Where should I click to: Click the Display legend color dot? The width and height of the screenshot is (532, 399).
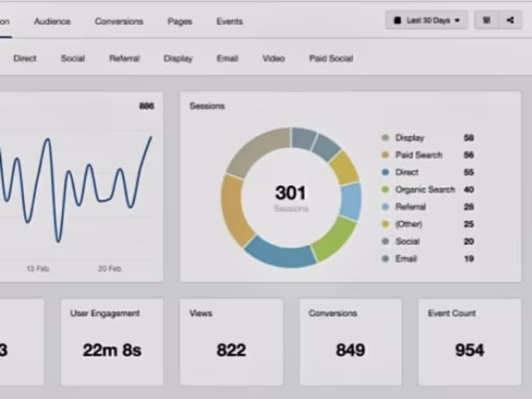pos(385,138)
